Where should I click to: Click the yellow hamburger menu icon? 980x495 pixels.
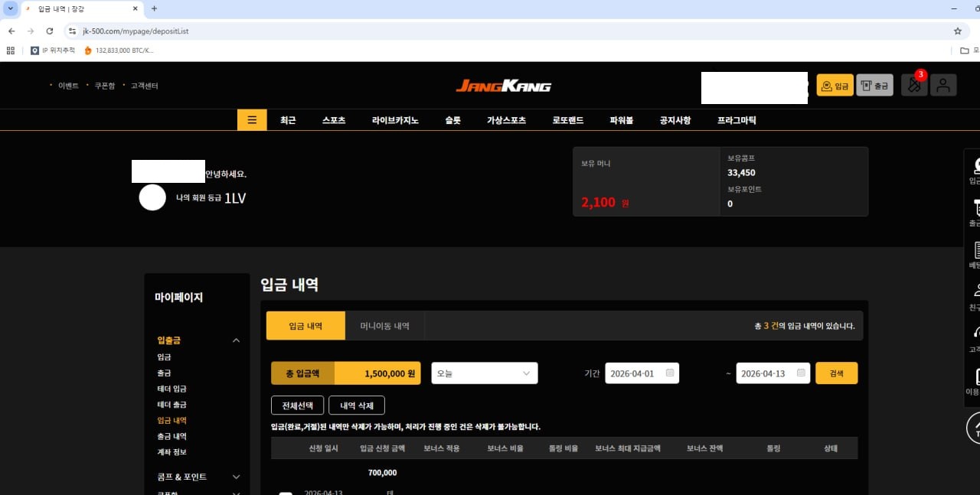(252, 120)
